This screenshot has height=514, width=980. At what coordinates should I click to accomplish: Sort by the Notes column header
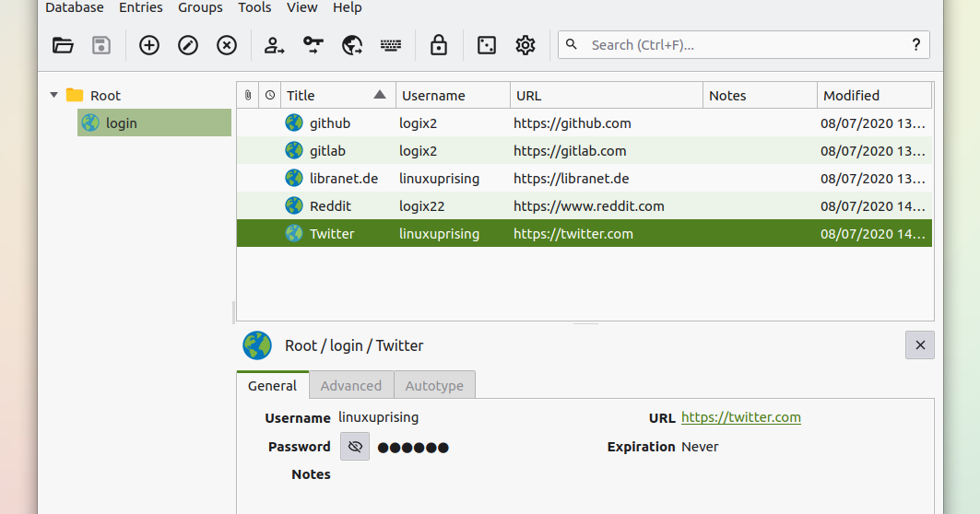click(x=760, y=95)
